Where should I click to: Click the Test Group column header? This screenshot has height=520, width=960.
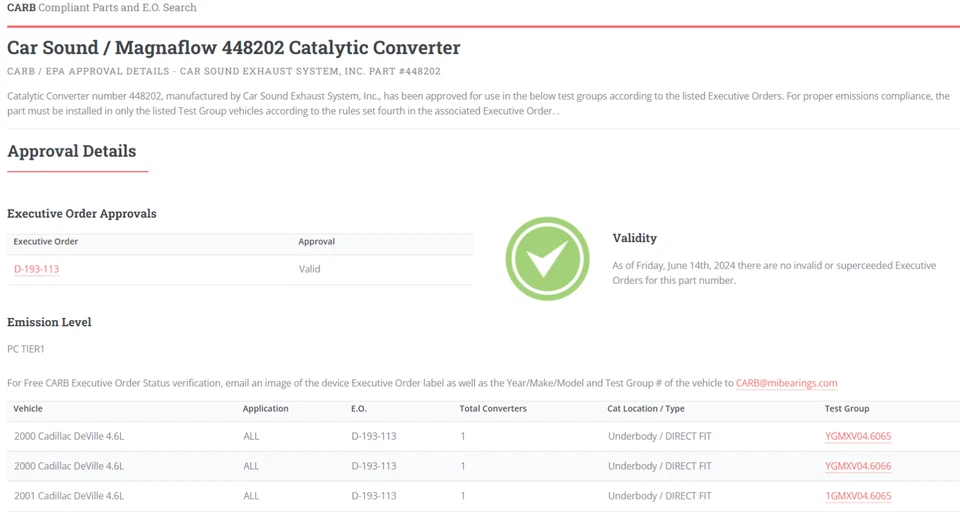point(847,409)
